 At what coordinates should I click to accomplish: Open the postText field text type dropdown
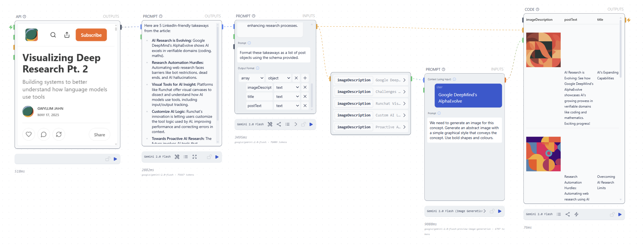[x=287, y=106]
